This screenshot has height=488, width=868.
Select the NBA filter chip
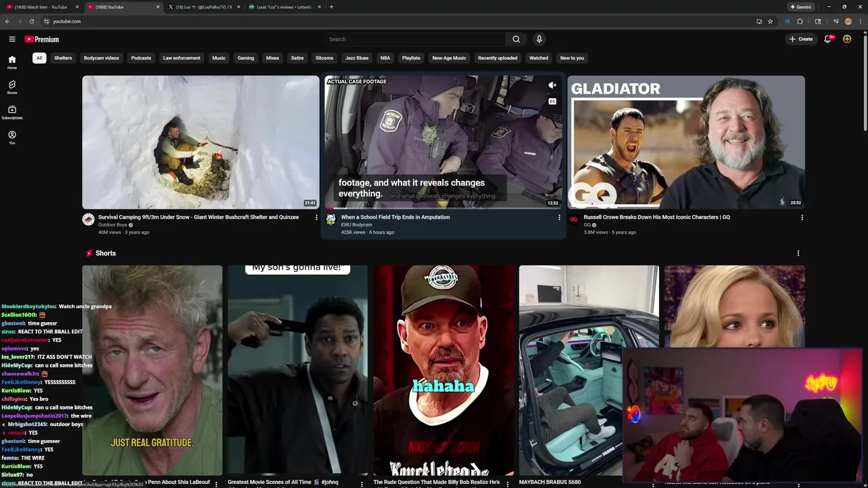(385, 58)
